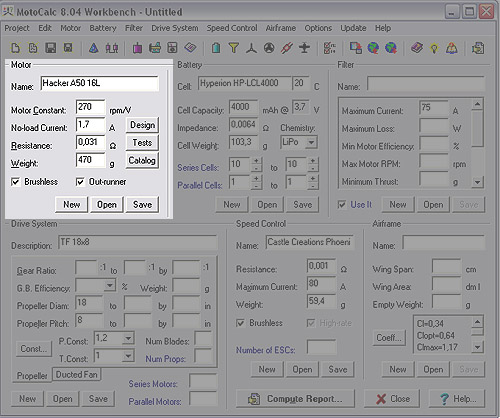Click the new project page icon

(x=15, y=48)
